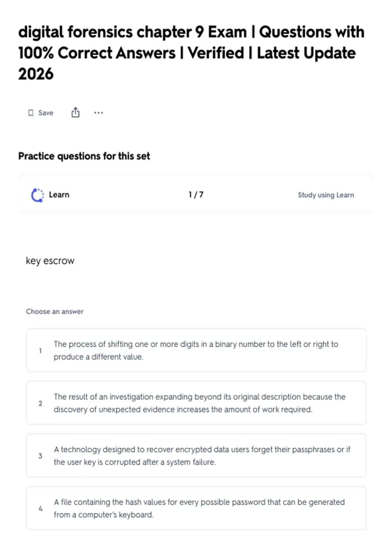Click the Choose an answer label
The height and width of the screenshot is (556, 392).
point(55,311)
